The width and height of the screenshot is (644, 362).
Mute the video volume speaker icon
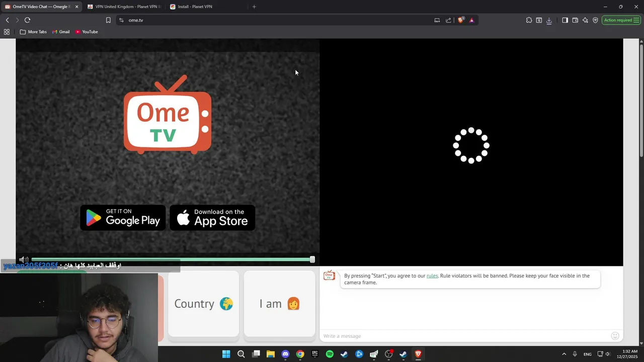pos(24,259)
